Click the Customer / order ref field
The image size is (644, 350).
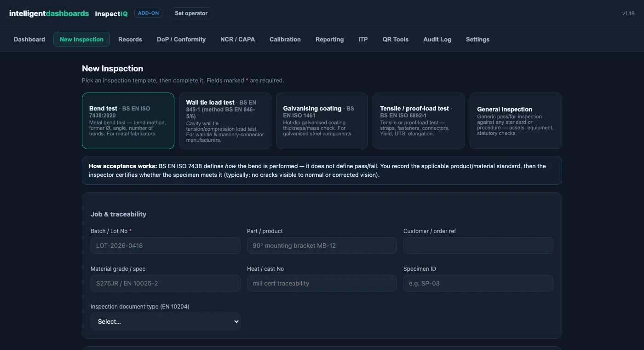point(478,245)
